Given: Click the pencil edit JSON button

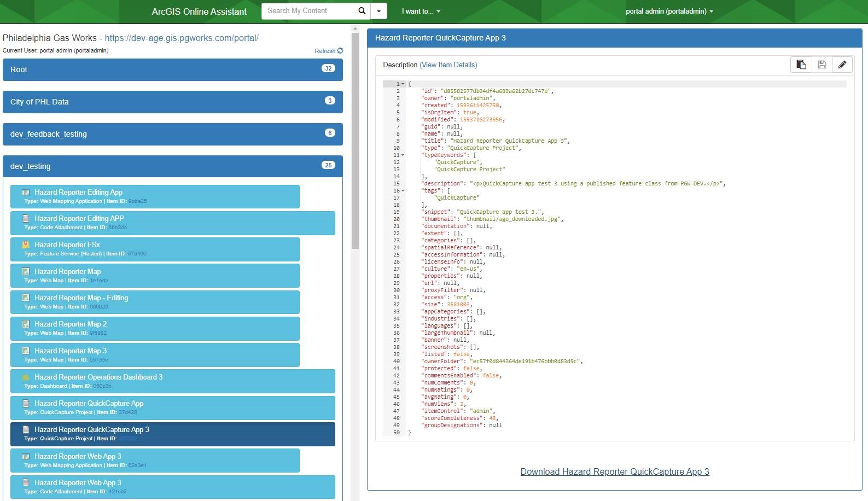Looking at the screenshot, I should [842, 65].
